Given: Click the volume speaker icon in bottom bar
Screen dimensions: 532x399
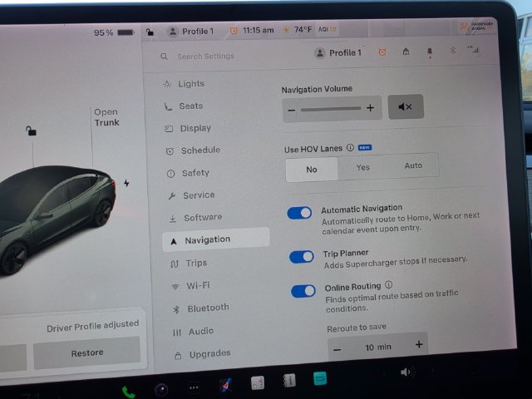Looking at the screenshot, I should 406,372.
